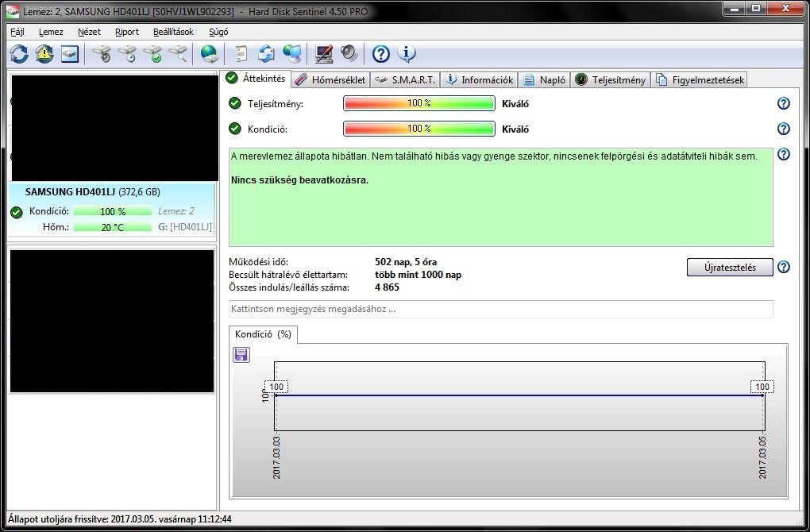Click the app icon in the title bar
This screenshot has height=532, width=810.
13,11
